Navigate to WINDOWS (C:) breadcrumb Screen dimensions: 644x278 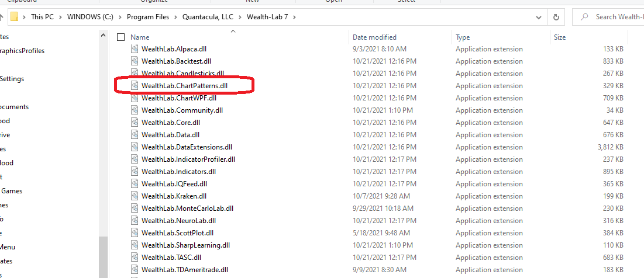tap(90, 17)
